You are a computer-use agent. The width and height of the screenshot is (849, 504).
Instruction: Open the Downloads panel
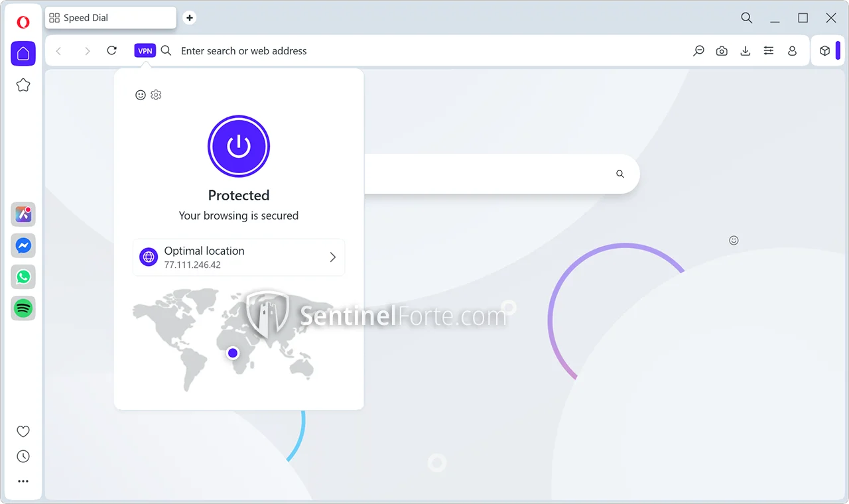coord(746,51)
